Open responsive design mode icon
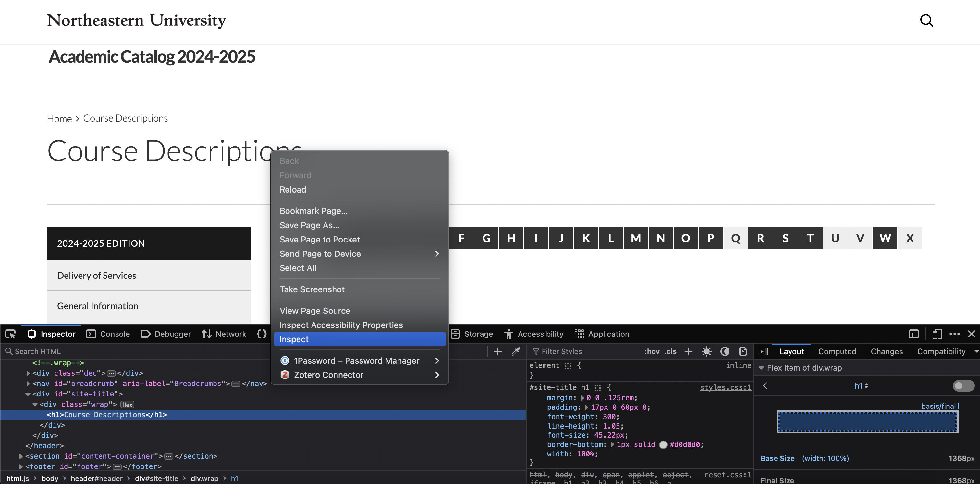This screenshot has width=980, height=484. [937, 334]
